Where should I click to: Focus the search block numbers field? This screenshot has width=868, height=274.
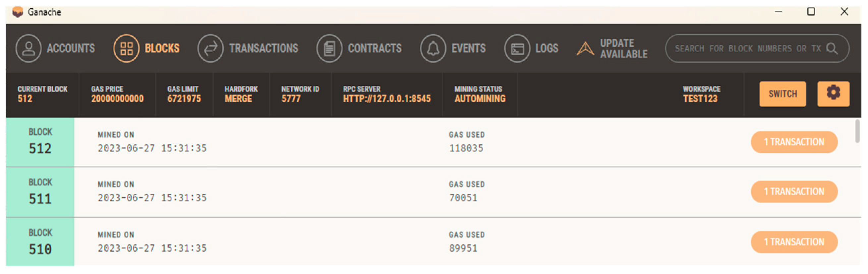coord(757,48)
